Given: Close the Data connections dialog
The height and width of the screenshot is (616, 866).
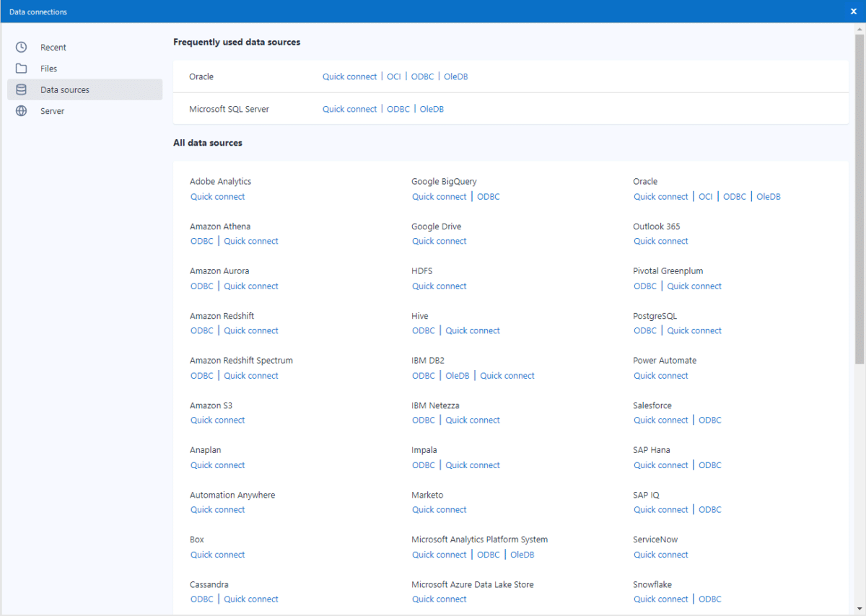Looking at the screenshot, I should 853,11.
